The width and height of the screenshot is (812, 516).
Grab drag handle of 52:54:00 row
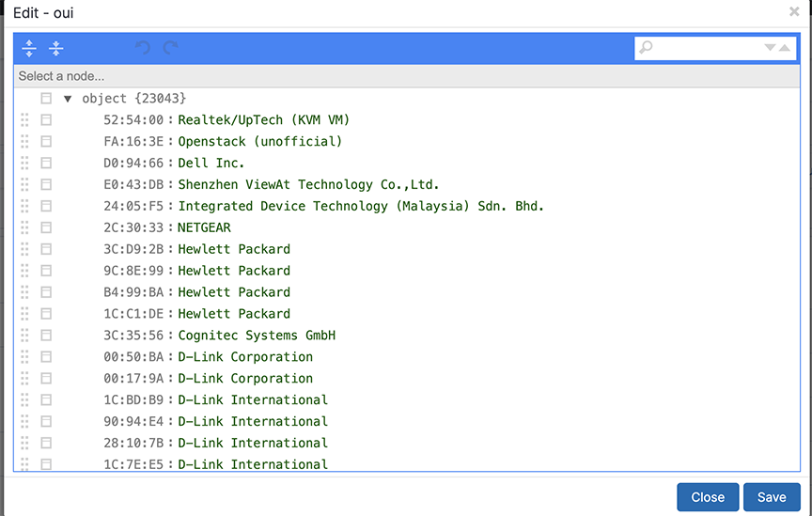coord(24,120)
